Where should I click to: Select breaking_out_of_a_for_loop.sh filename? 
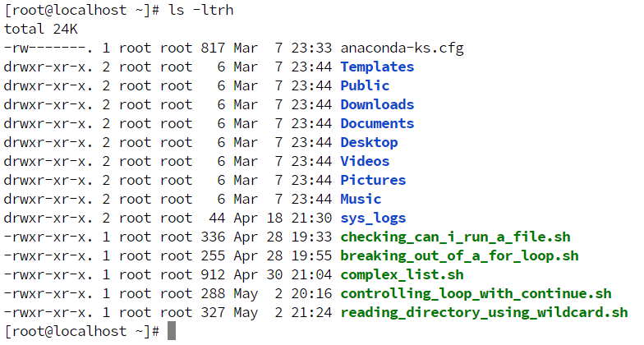[x=460, y=256]
